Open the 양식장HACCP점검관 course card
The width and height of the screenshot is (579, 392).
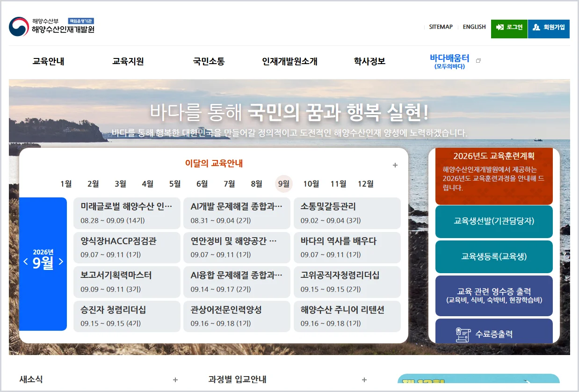pos(127,247)
